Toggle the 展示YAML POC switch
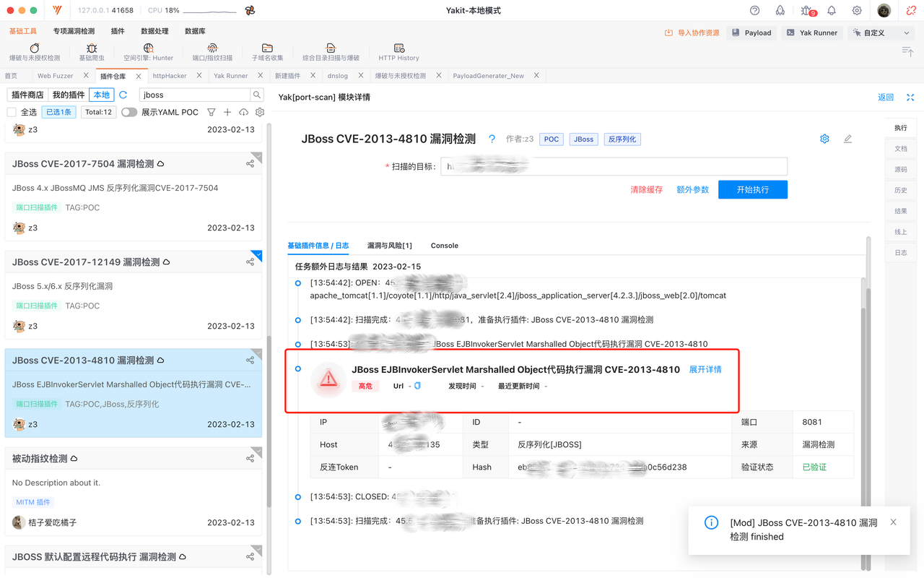924x578 pixels. (x=129, y=112)
